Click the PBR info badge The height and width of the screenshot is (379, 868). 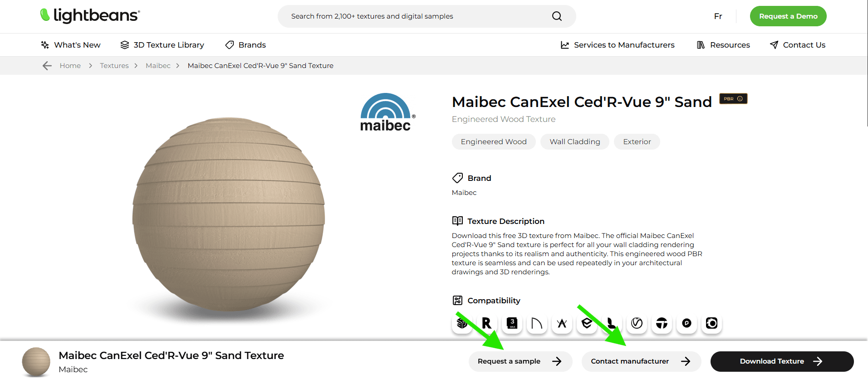tap(733, 98)
